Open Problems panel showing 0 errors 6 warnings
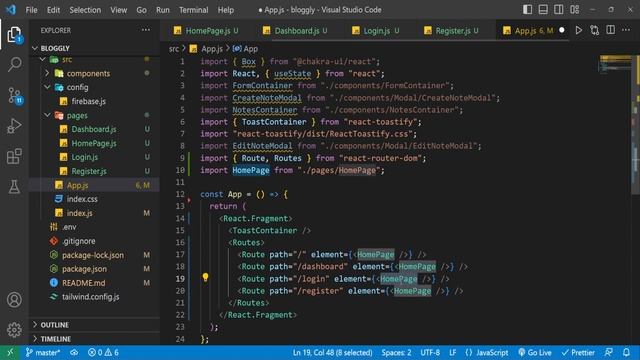Screen dimensions: 640x360 (x=103, y=352)
